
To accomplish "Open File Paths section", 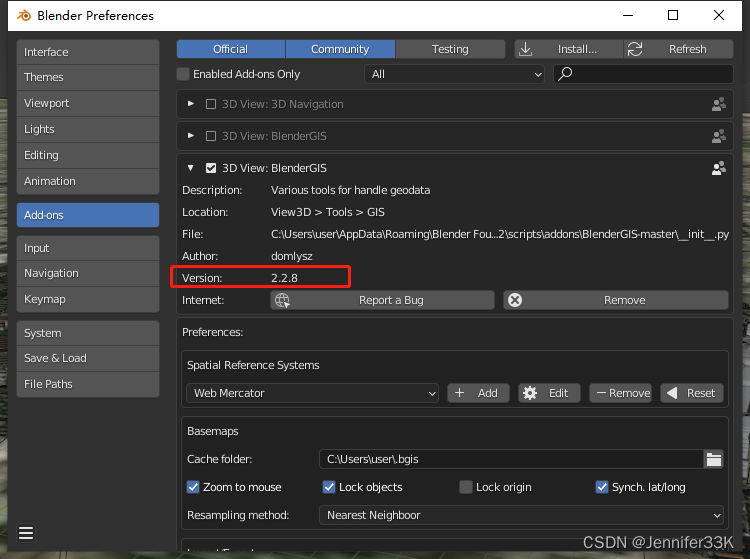I will 88,384.
